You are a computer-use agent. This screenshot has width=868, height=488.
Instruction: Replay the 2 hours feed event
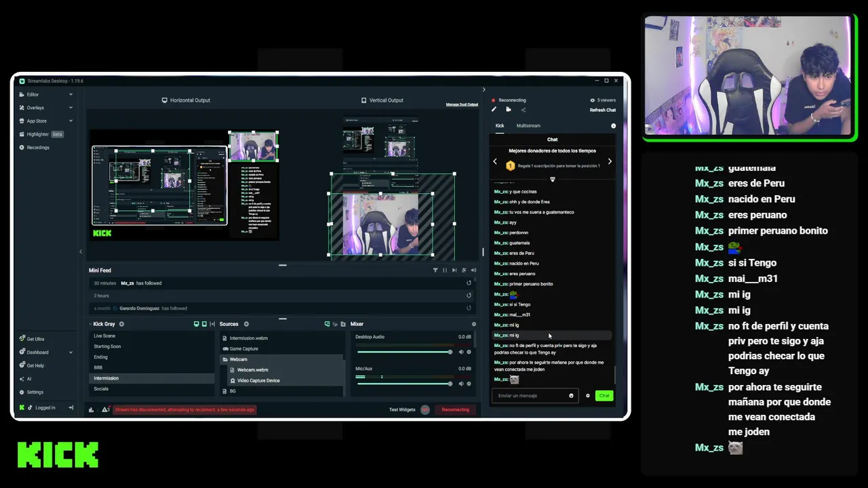coord(469,296)
